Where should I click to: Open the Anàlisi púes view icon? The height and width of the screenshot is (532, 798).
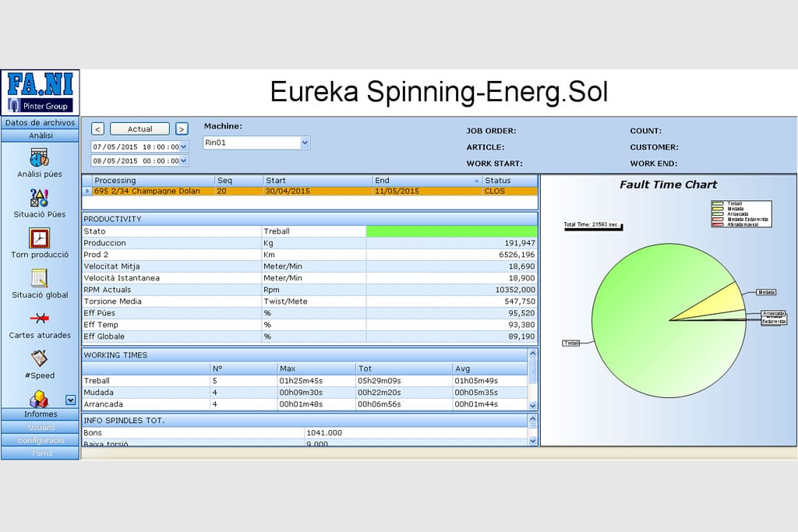[39, 157]
